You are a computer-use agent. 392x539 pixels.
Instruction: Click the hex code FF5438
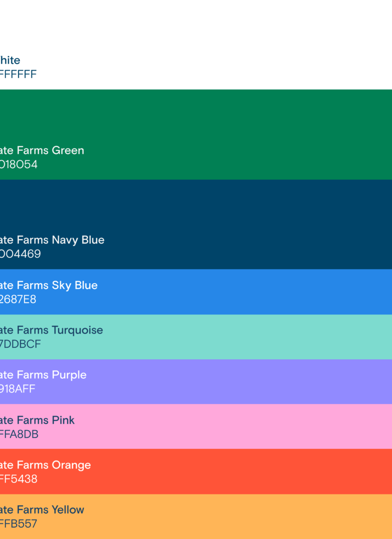click(x=19, y=479)
